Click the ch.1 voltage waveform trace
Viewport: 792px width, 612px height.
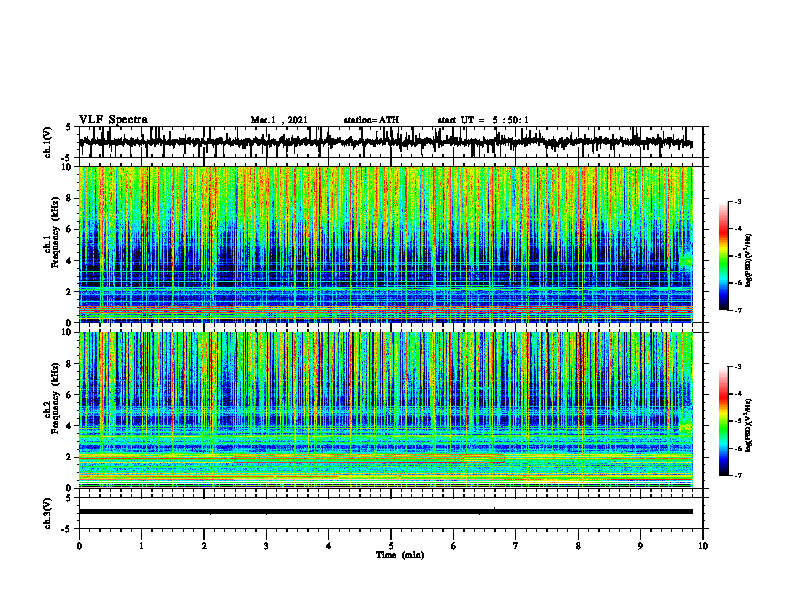point(385,142)
